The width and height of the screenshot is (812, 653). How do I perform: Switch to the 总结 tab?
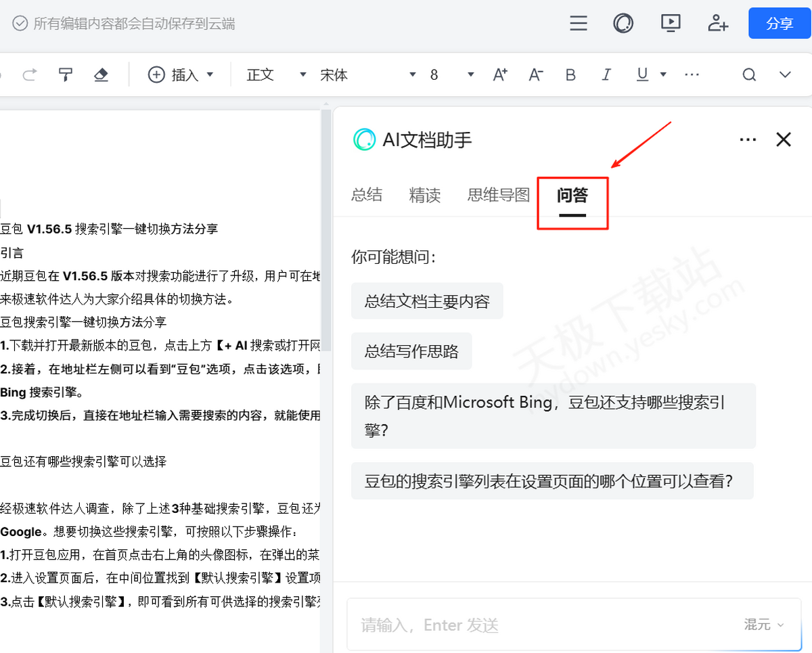(367, 196)
